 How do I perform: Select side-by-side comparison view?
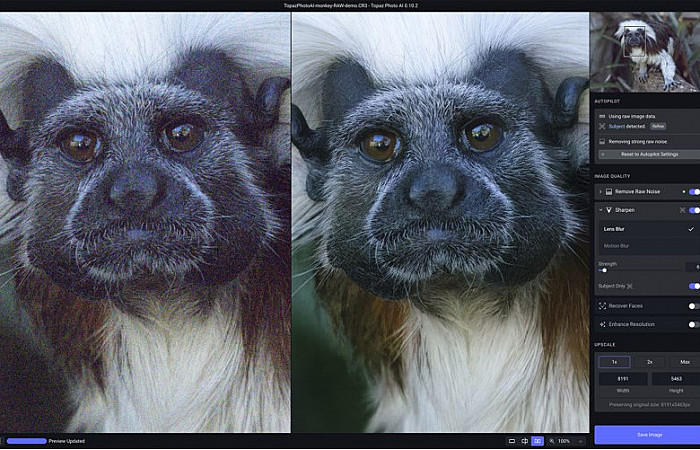click(538, 440)
